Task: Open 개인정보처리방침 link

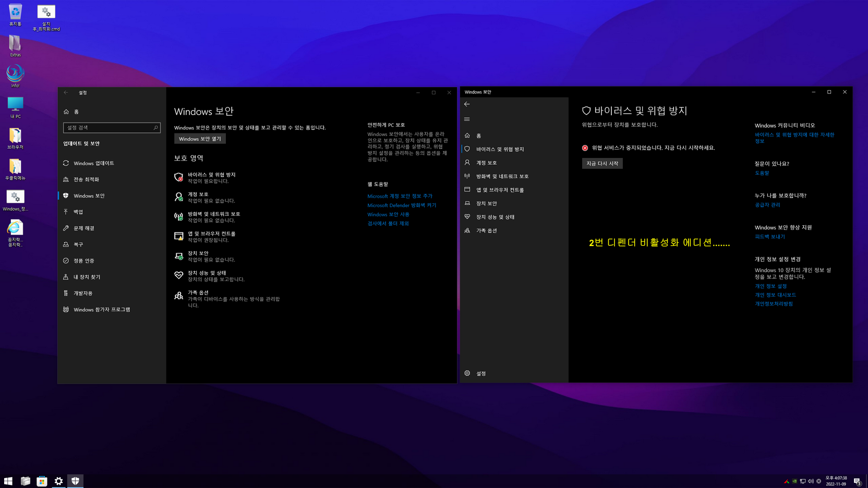Action: click(774, 304)
